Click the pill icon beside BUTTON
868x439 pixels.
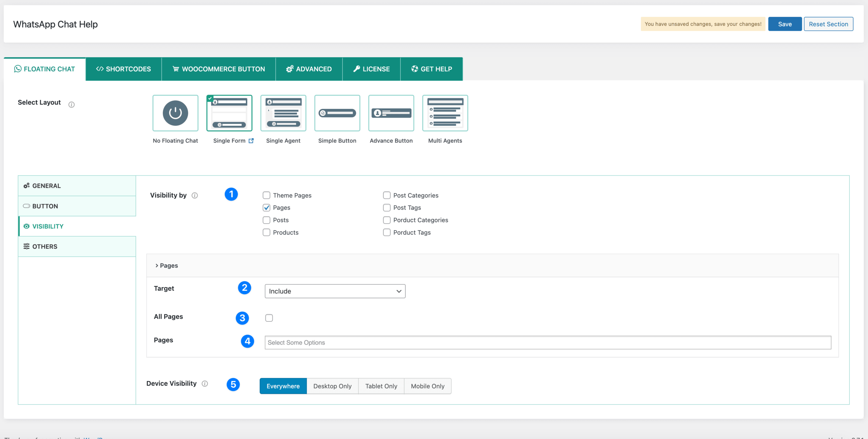[x=26, y=206]
